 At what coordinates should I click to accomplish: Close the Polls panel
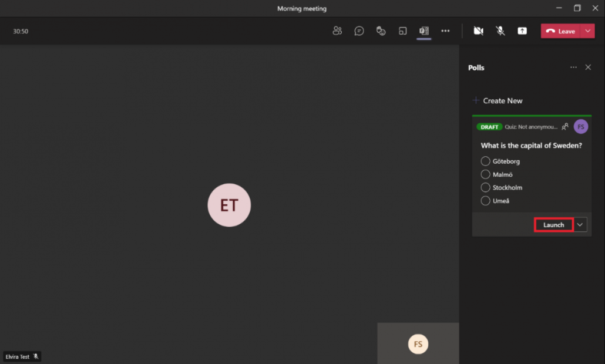(588, 68)
